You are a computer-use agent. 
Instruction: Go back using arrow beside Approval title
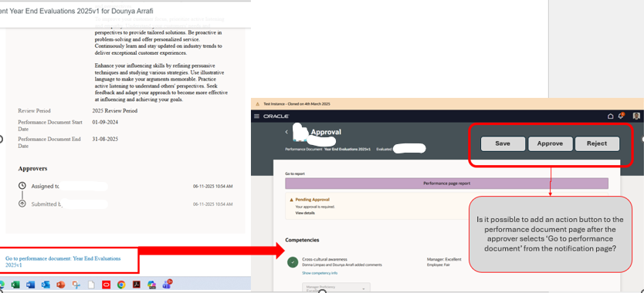286,132
